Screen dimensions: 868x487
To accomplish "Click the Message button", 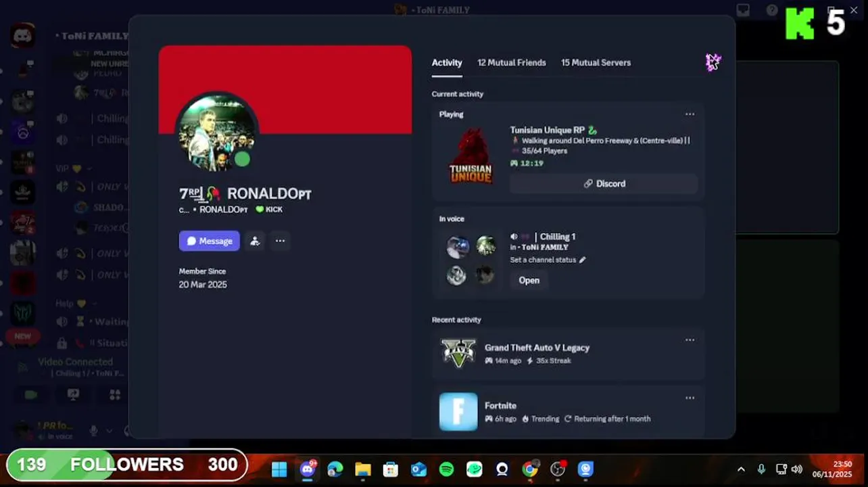I will click(210, 241).
